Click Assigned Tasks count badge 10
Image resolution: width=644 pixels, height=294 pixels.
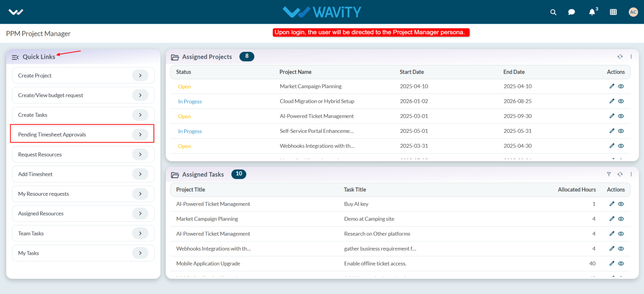(x=238, y=174)
